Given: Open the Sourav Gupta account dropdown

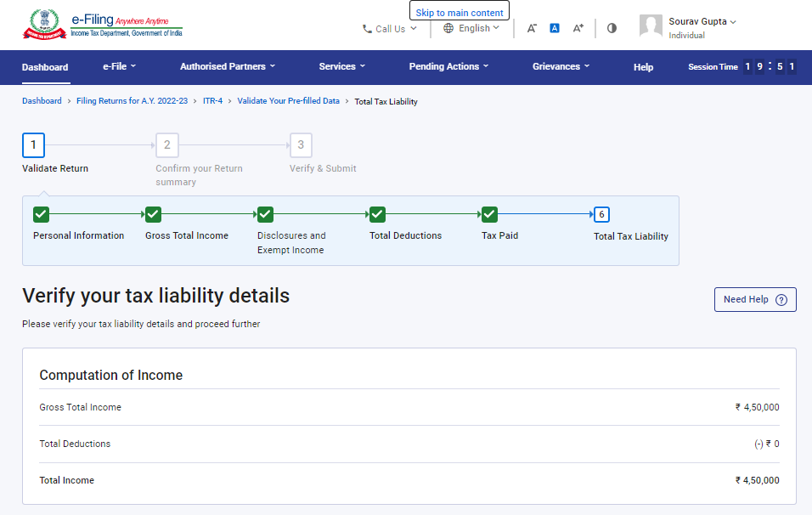Looking at the screenshot, I should pos(702,22).
